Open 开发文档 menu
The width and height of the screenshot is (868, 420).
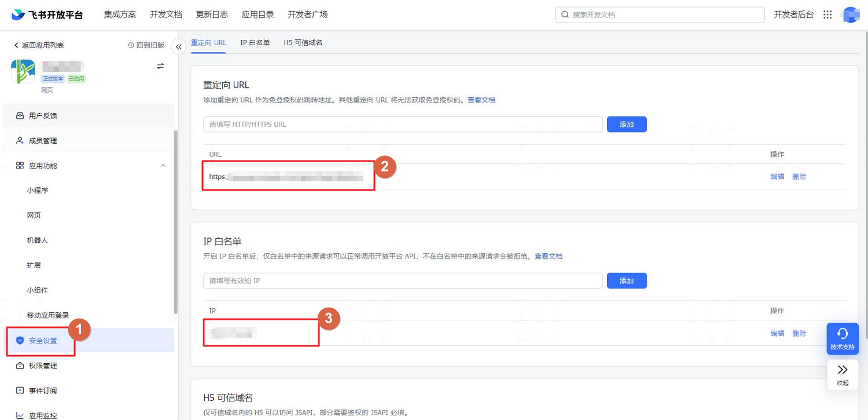[165, 15]
